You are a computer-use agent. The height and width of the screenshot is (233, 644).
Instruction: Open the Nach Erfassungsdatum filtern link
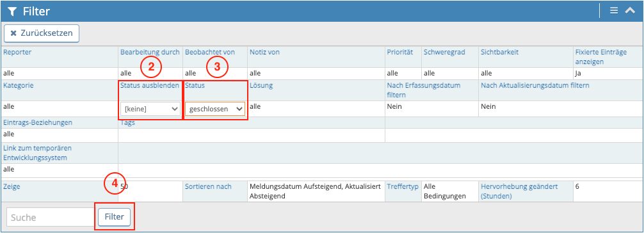point(423,90)
